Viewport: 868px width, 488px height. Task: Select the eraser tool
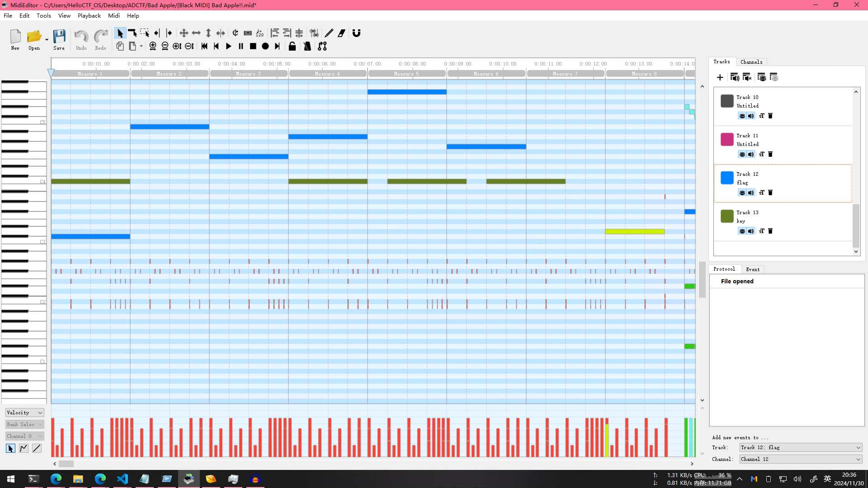click(x=342, y=33)
